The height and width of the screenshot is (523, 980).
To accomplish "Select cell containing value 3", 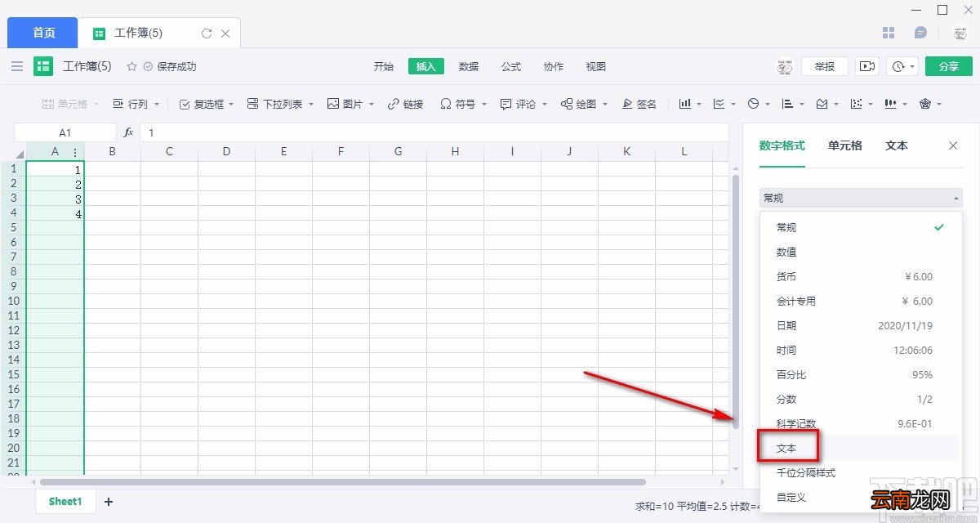I will click(x=55, y=199).
